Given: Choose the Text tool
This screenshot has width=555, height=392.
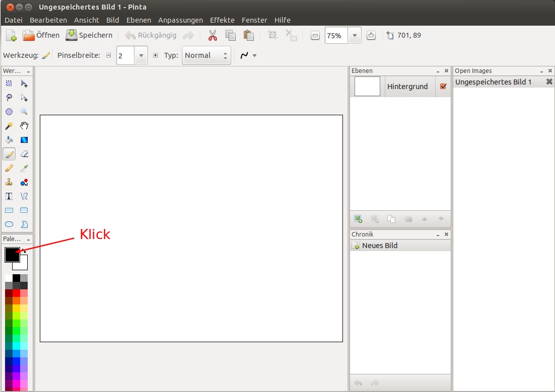Looking at the screenshot, I should click(9, 196).
